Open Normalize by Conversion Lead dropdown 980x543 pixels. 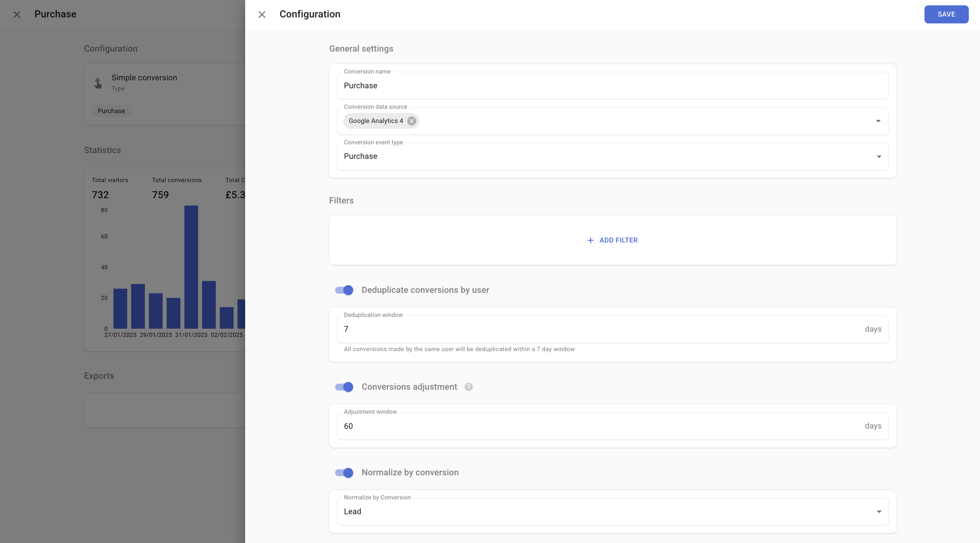coord(879,511)
